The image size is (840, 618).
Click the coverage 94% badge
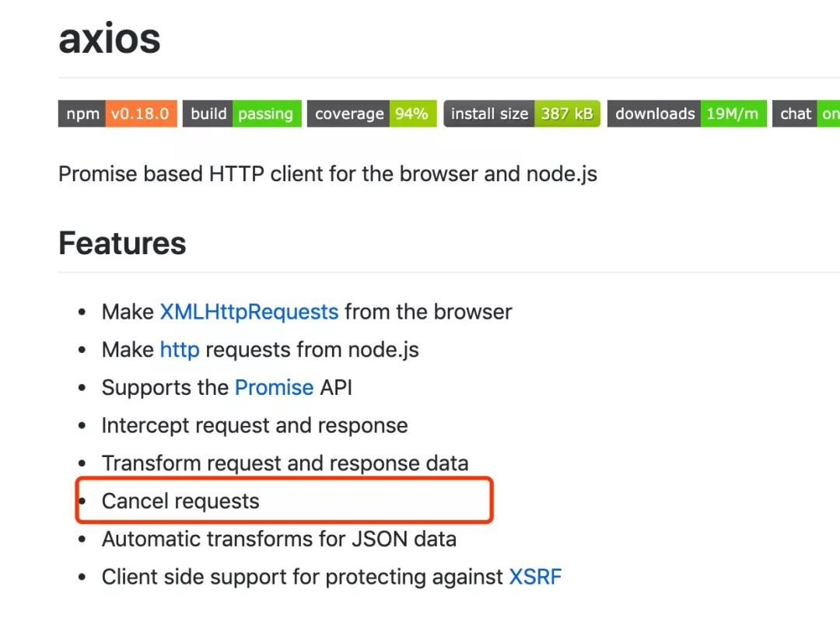click(372, 113)
